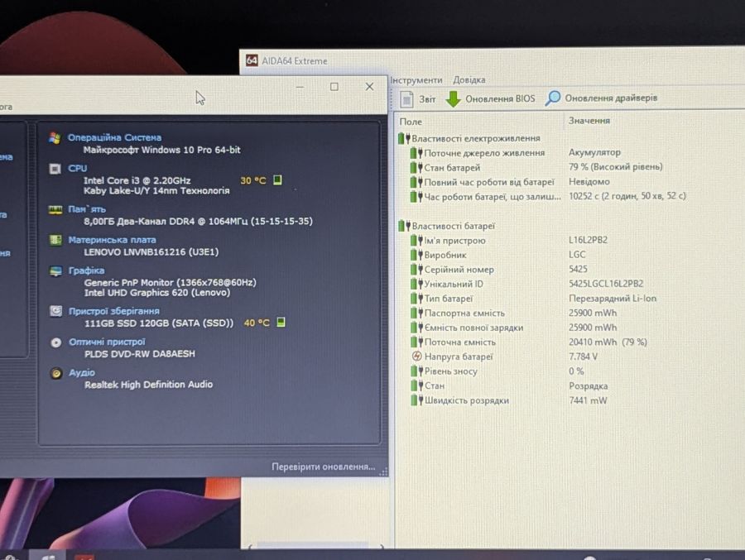Click the SSD temperature status indicator
Viewport: 745px width, 560px height.
pos(281,323)
